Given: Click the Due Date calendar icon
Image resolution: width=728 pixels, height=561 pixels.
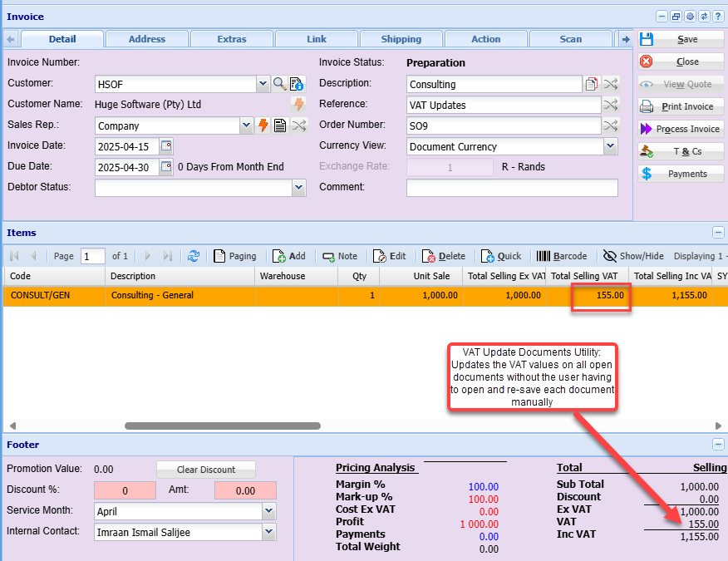Looking at the screenshot, I should pos(166,167).
